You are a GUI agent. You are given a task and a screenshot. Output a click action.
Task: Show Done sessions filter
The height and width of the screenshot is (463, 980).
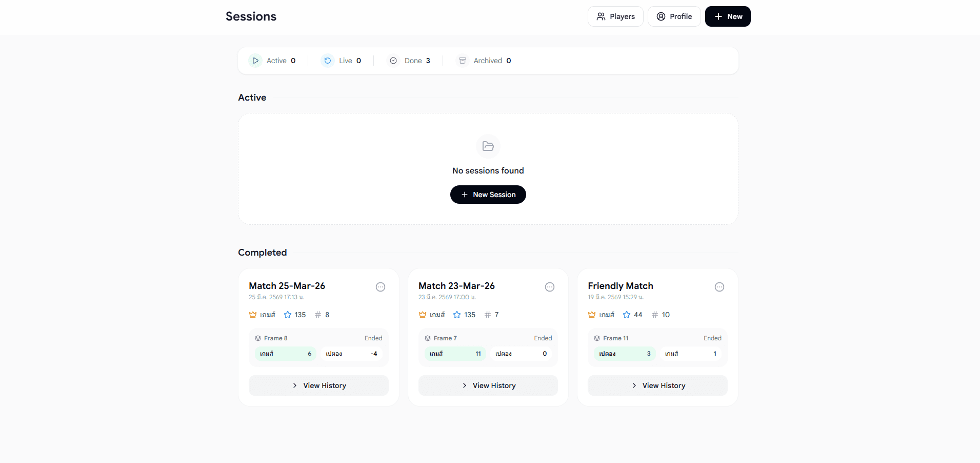tap(410, 61)
